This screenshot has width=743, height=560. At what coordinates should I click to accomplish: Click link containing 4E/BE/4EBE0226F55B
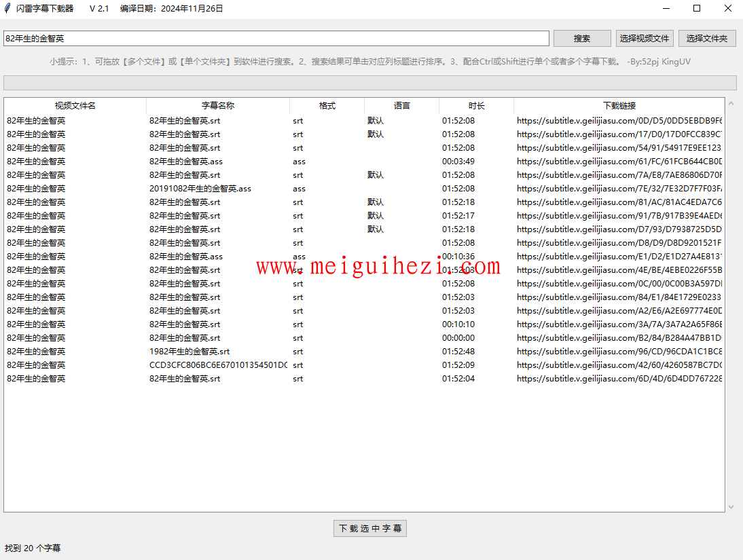[x=619, y=270]
